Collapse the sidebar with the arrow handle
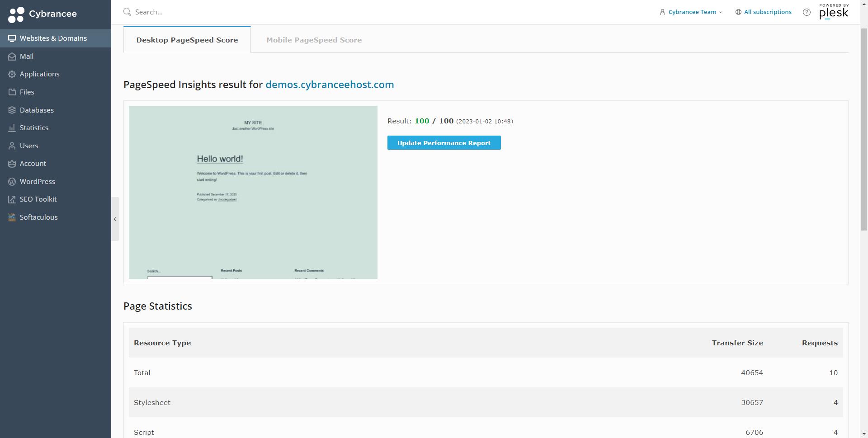The height and width of the screenshot is (438, 868). click(x=115, y=219)
